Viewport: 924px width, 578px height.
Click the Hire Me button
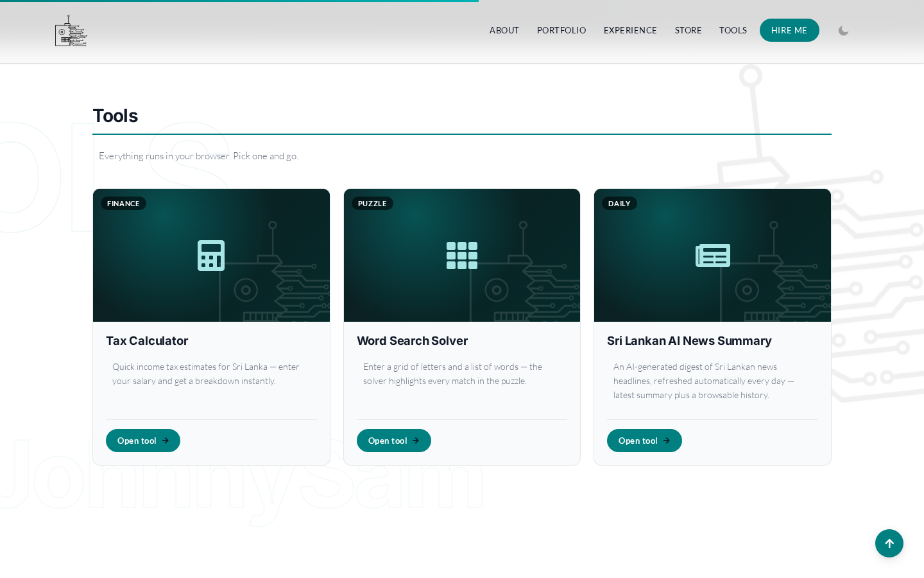(x=789, y=30)
